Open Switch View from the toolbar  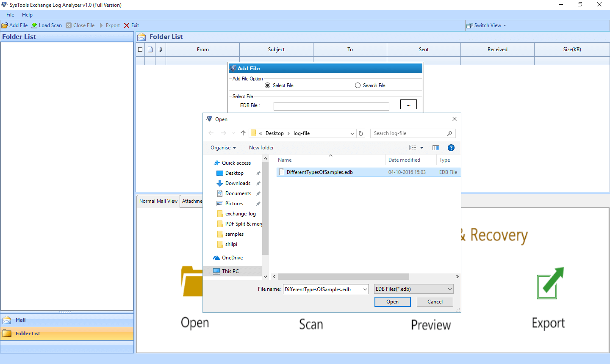point(486,25)
